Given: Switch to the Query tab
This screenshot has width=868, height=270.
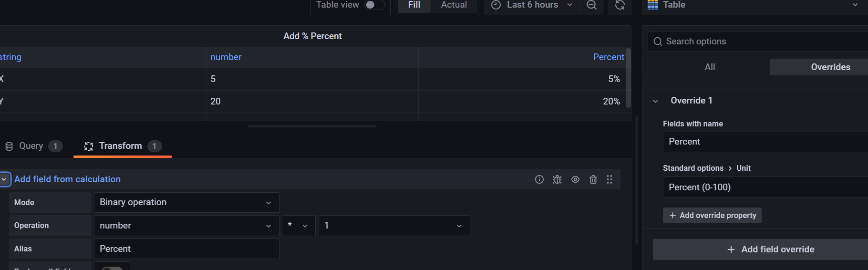Looking at the screenshot, I should pos(31,146).
